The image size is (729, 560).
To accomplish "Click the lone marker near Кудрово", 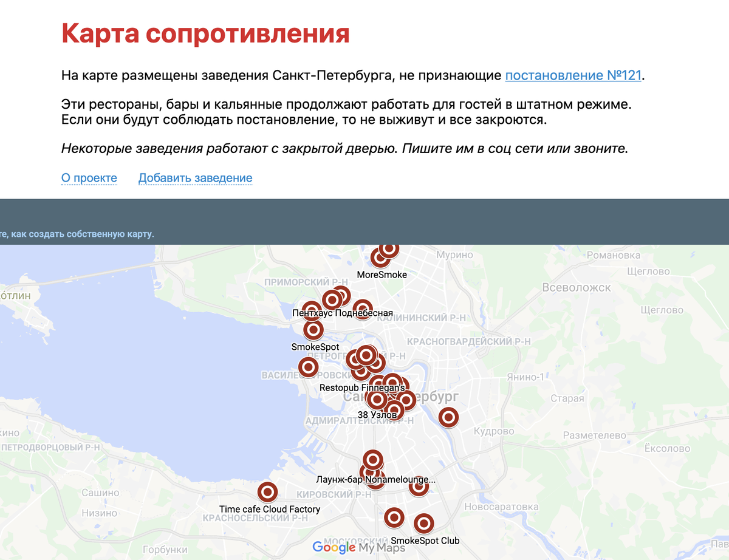I will (448, 418).
